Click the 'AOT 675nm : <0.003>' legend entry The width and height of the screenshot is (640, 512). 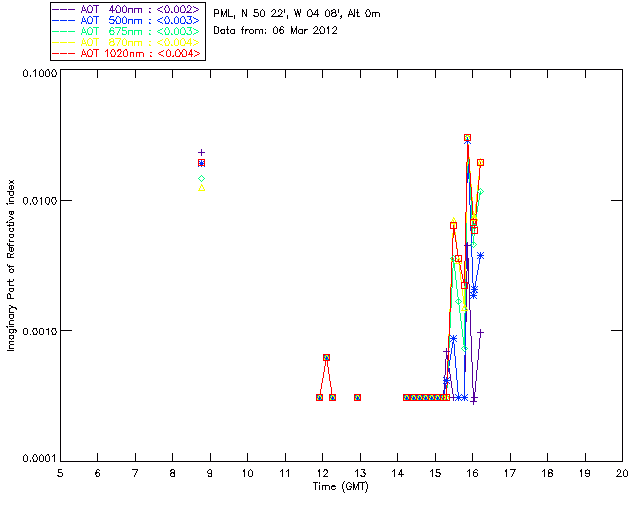(125, 31)
